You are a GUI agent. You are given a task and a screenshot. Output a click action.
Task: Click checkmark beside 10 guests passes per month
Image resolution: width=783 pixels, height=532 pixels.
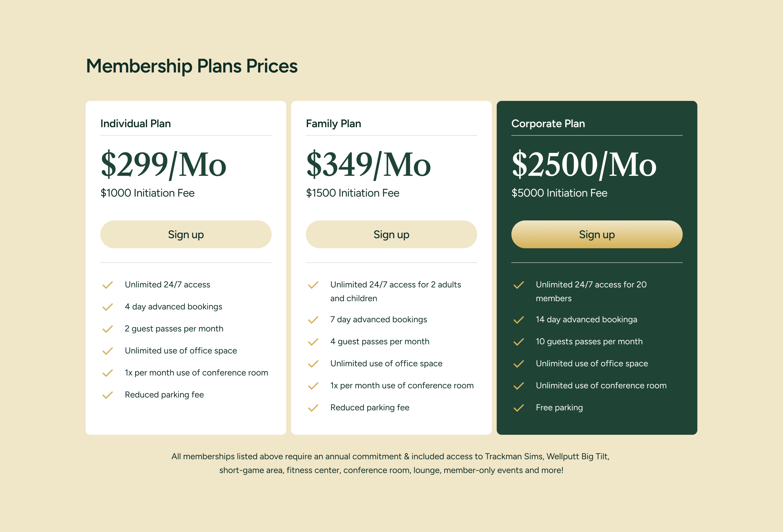coord(518,342)
